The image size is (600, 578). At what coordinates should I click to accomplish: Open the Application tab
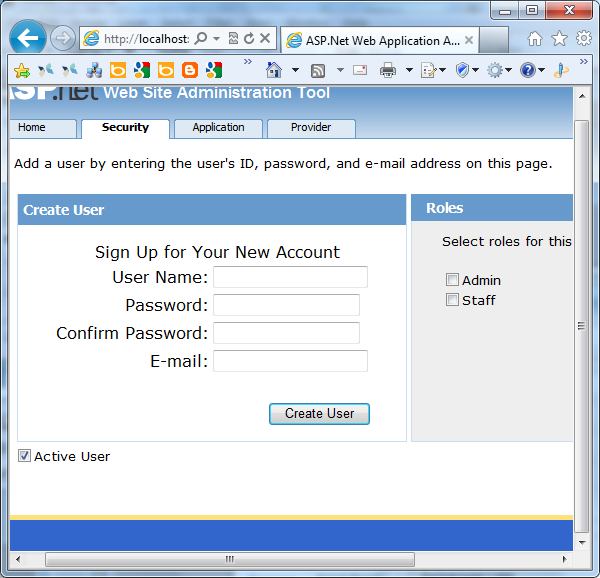pyautogui.click(x=218, y=128)
